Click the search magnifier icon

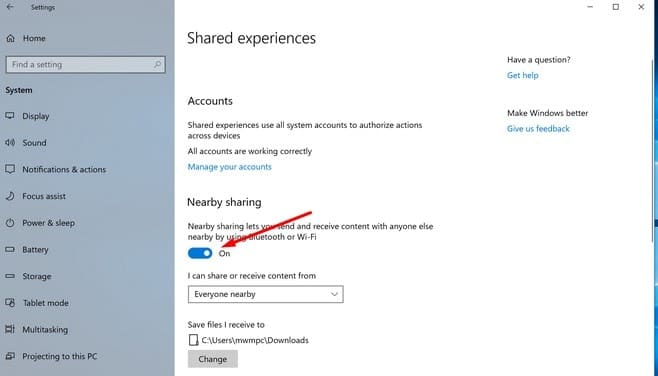pyautogui.click(x=157, y=65)
